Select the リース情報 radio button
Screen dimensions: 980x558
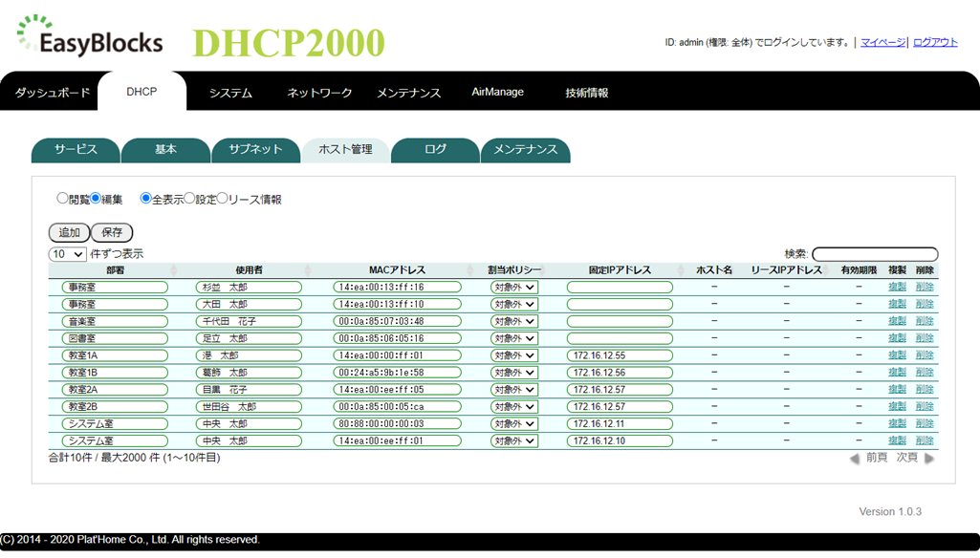pyautogui.click(x=222, y=198)
